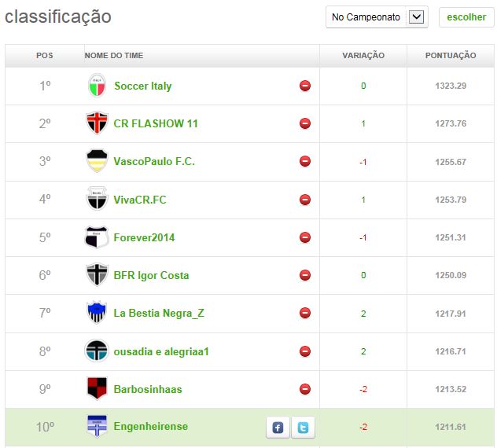Share Engenheirense on Twitter
This screenshot has width=497, height=448.
pos(304,428)
